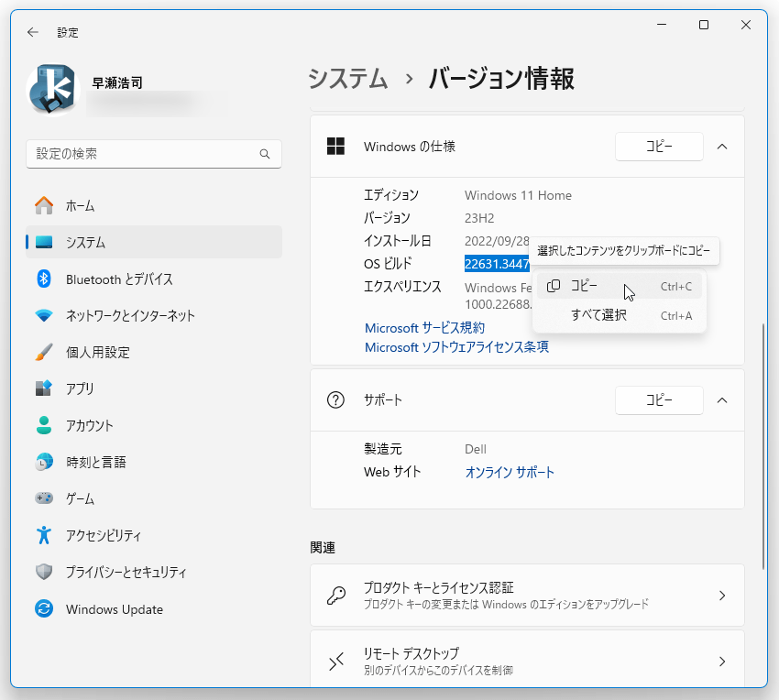Click the highlighted OS build 22631.3447
The width and height of the screenshot is (779, 700).
[x=498, y=263]
